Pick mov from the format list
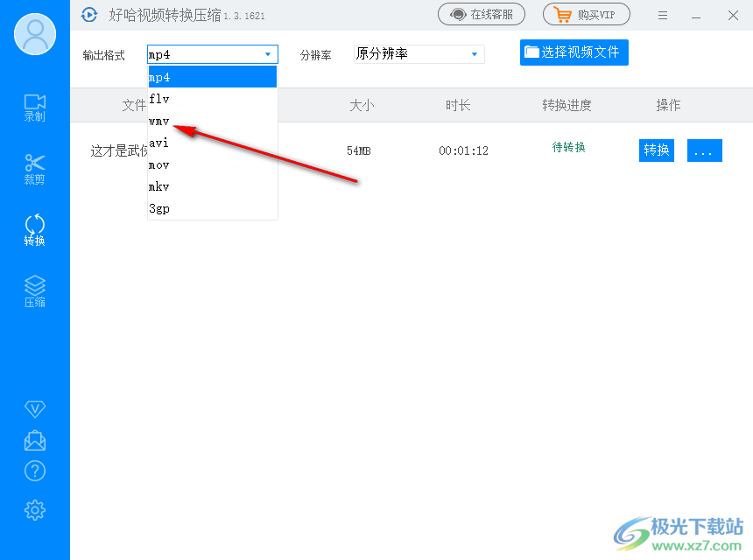753x560 pixels. point(212,164)
